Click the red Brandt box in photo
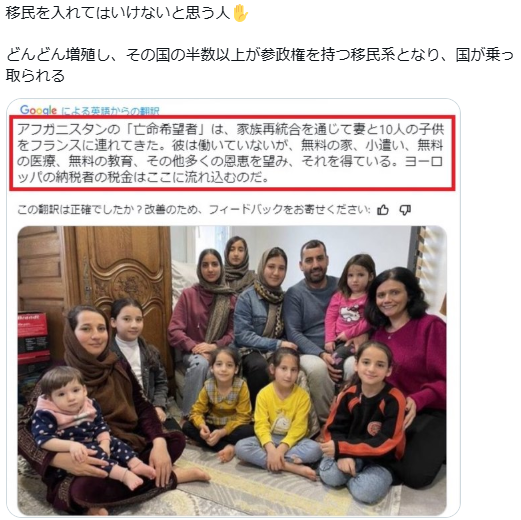Viewport: 521px width, 520px height. (33, 337)
